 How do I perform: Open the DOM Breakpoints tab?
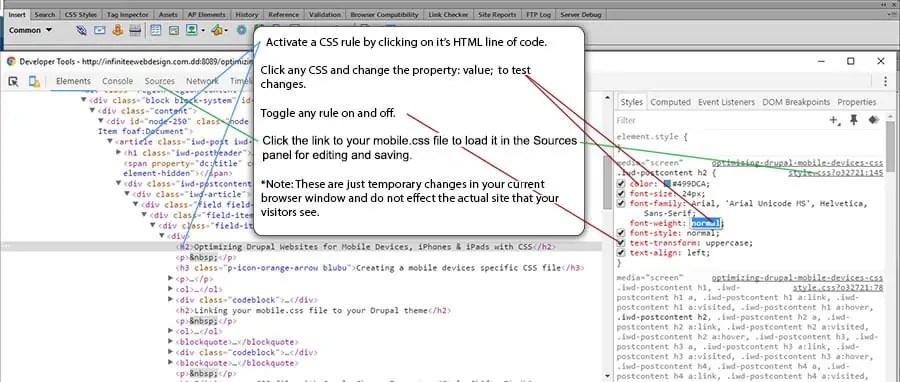click(x=796, y=102)
